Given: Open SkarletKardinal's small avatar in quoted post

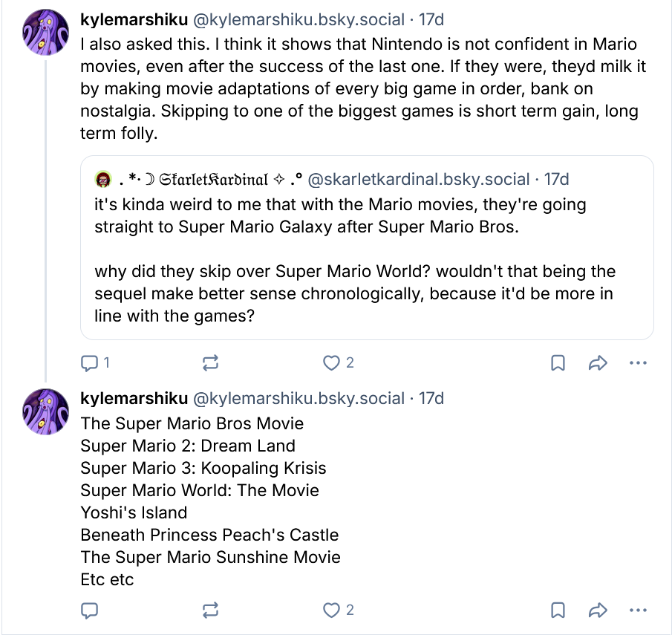Looking at the screenshot, I should [x=102, y=180].
